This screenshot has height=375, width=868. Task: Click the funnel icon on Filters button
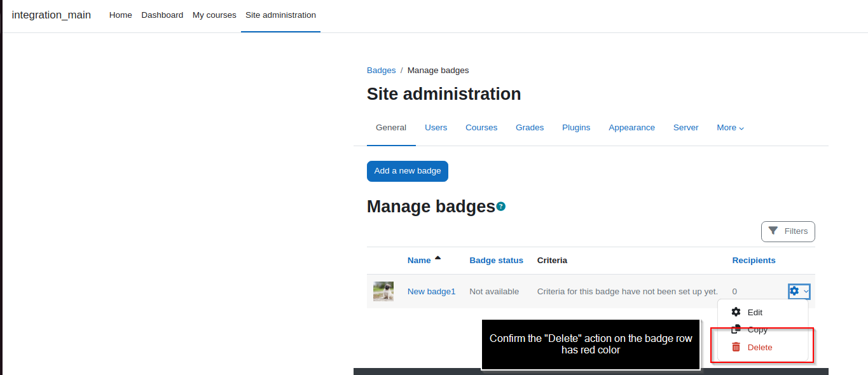click(773, 231)
